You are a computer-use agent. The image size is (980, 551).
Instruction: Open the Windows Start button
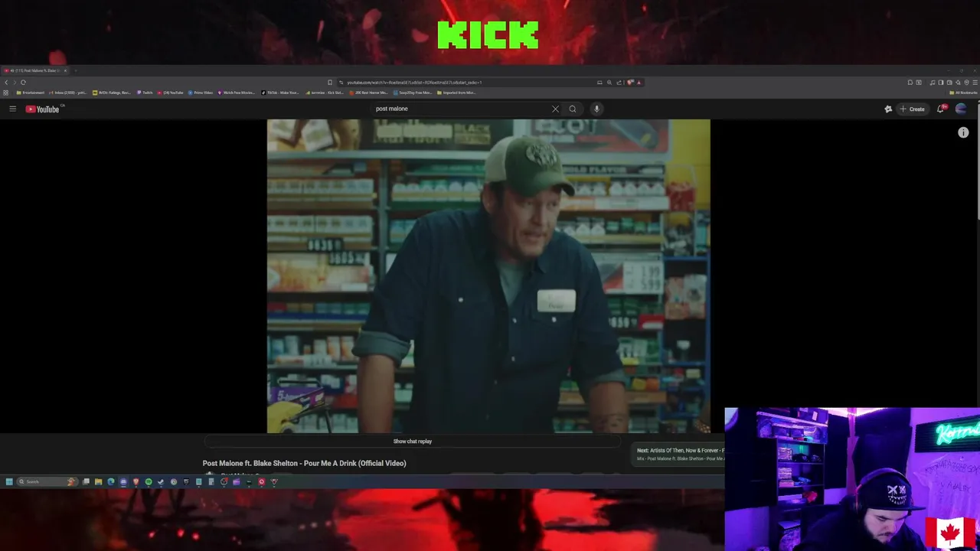(9, 481)
